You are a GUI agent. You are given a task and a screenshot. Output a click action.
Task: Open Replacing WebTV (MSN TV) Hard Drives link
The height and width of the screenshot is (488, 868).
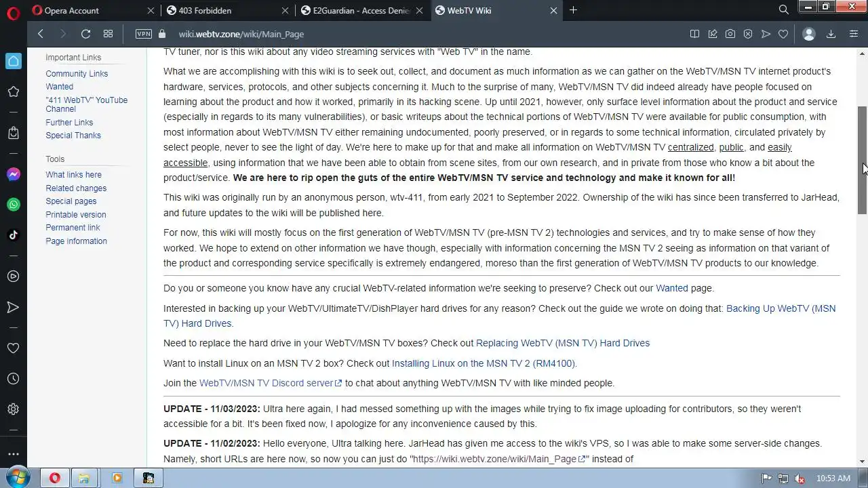563,343
